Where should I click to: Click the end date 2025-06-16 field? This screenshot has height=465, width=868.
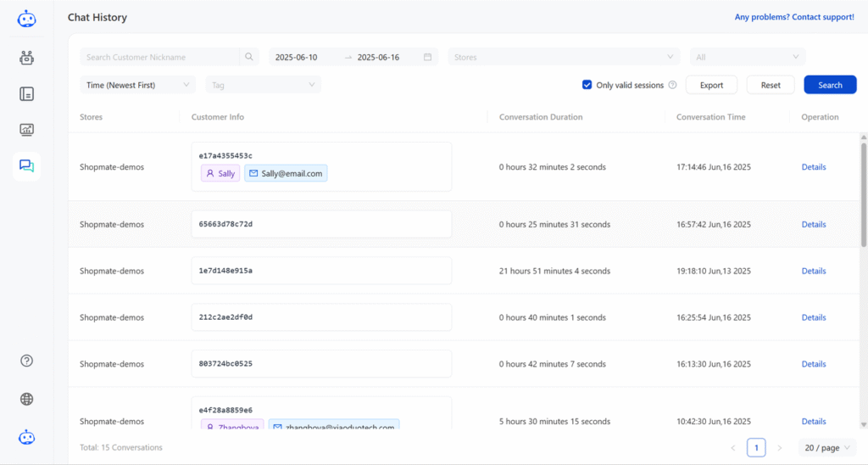click(x=379, y=57)
